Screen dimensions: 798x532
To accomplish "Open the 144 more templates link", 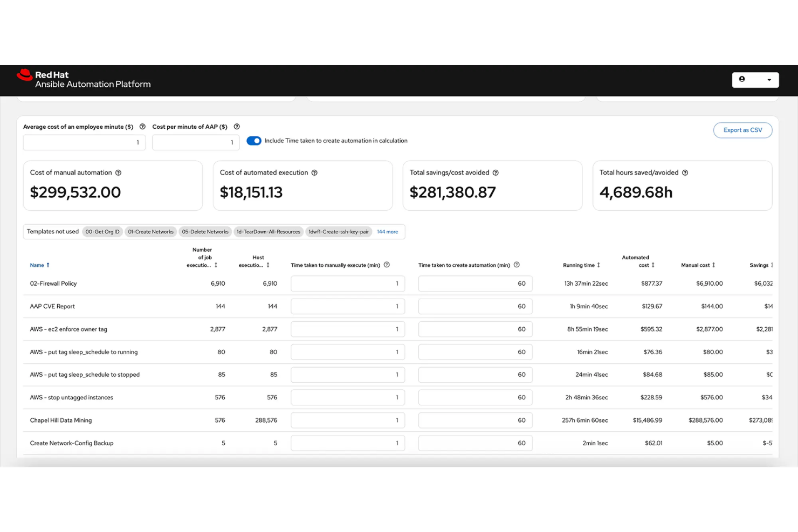I will tap(387, 232).
